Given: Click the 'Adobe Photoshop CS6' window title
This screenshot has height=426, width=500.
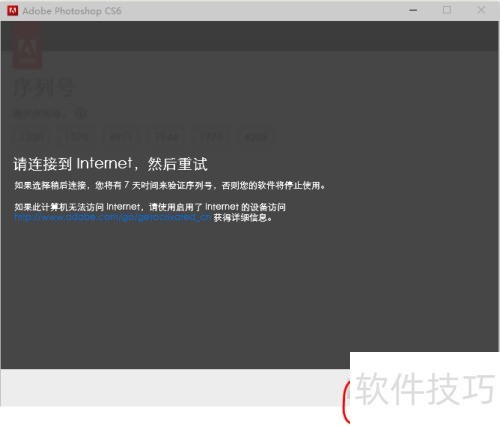Looking at the screenshot, I should coord(72,11).
